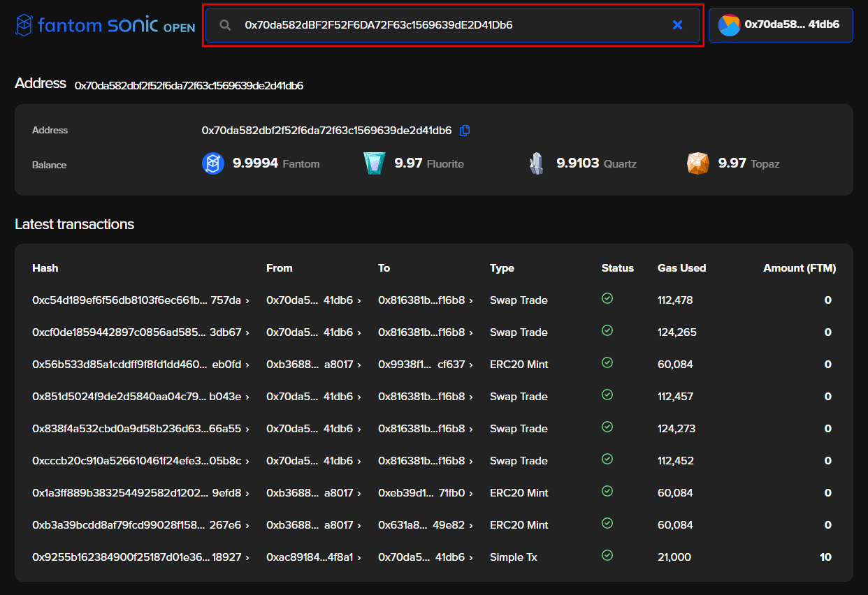This screenshot has width=868, height=595.
Task: Click the full address in the details card
Action: tap(326, 131)
